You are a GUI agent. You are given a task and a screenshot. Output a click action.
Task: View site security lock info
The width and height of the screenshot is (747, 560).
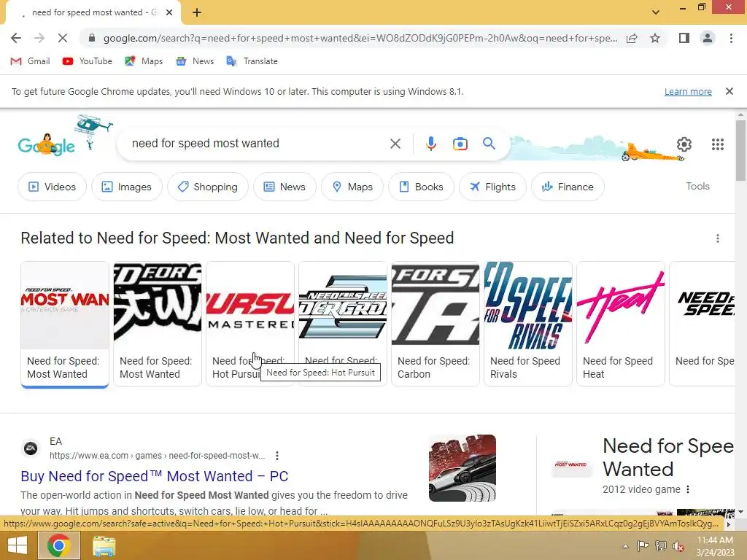point(92,38)
